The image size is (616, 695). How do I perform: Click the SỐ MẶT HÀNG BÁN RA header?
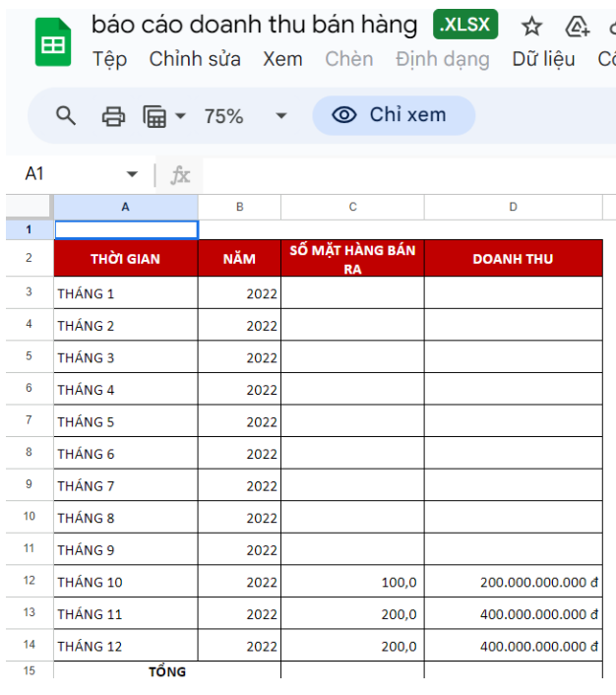point(352,258)
